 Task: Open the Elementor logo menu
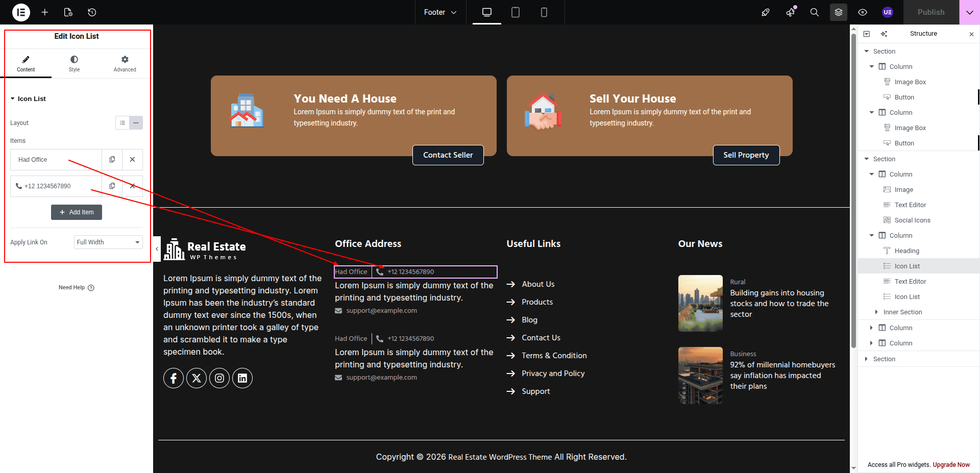[21, 12]
